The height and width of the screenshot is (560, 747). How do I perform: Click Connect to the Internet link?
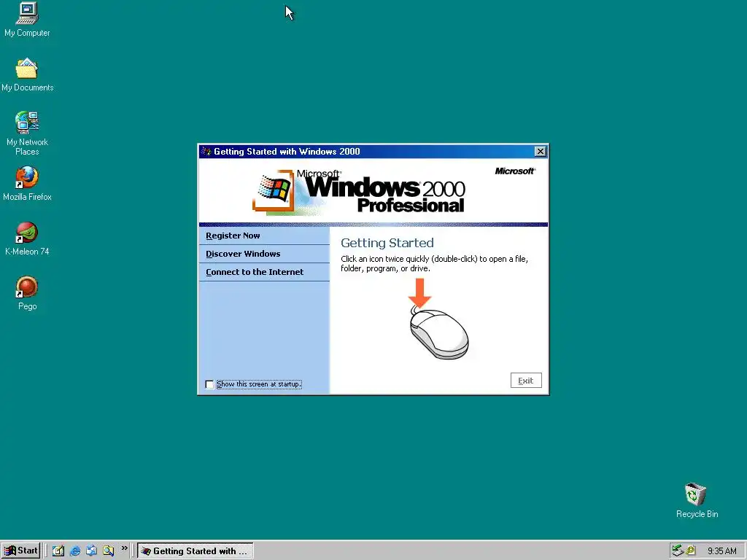(255, 272)
